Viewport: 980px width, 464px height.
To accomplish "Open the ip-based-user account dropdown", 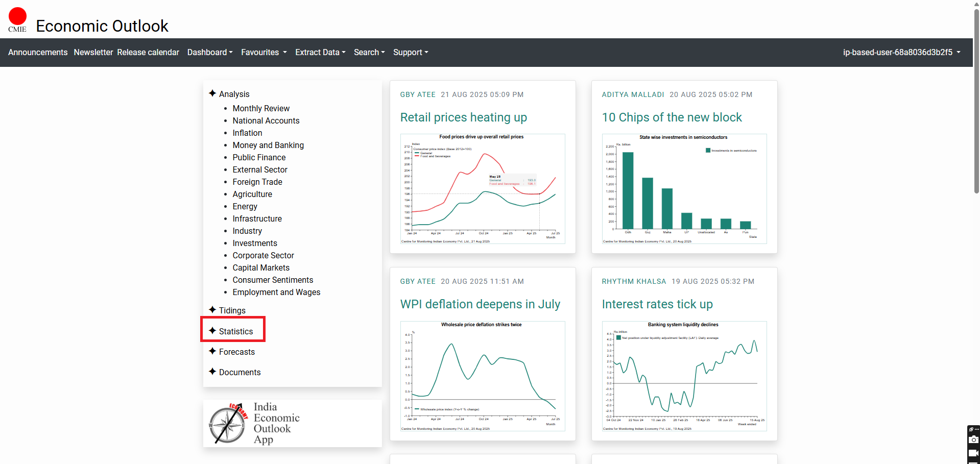I will click(x=901, y=53).
